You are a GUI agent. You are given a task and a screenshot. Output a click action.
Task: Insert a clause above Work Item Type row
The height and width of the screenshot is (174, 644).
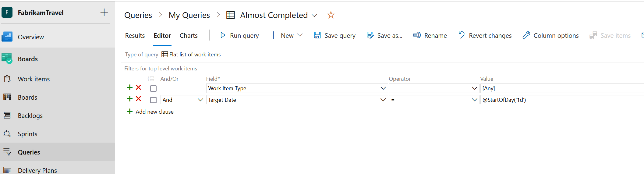(x=129, y=88)
